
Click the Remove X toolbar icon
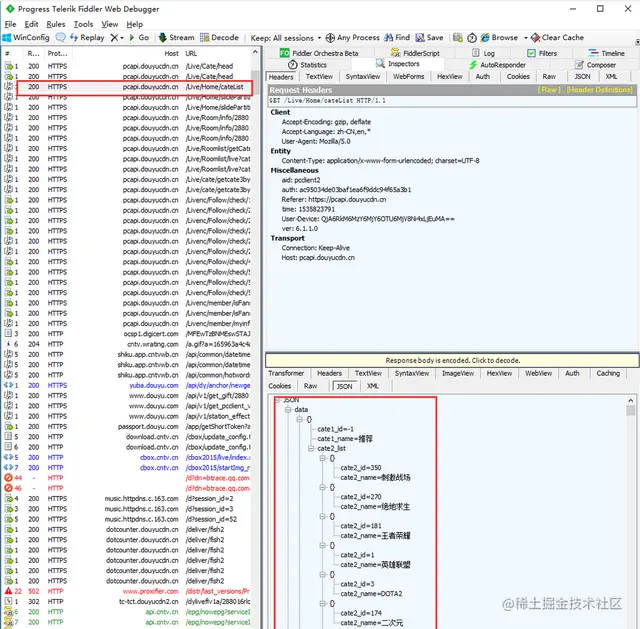click(114, 38)
